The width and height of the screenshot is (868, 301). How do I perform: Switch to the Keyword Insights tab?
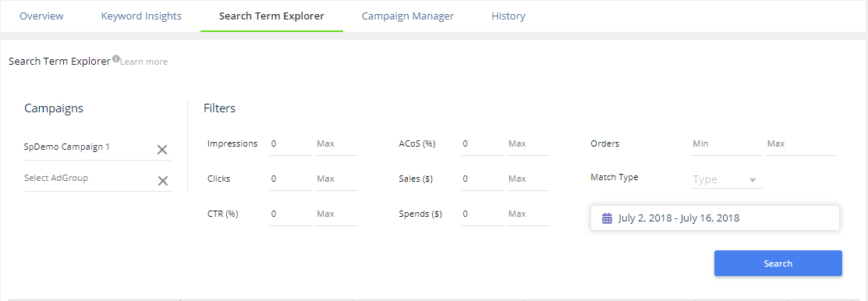click(x=141, y=16)
